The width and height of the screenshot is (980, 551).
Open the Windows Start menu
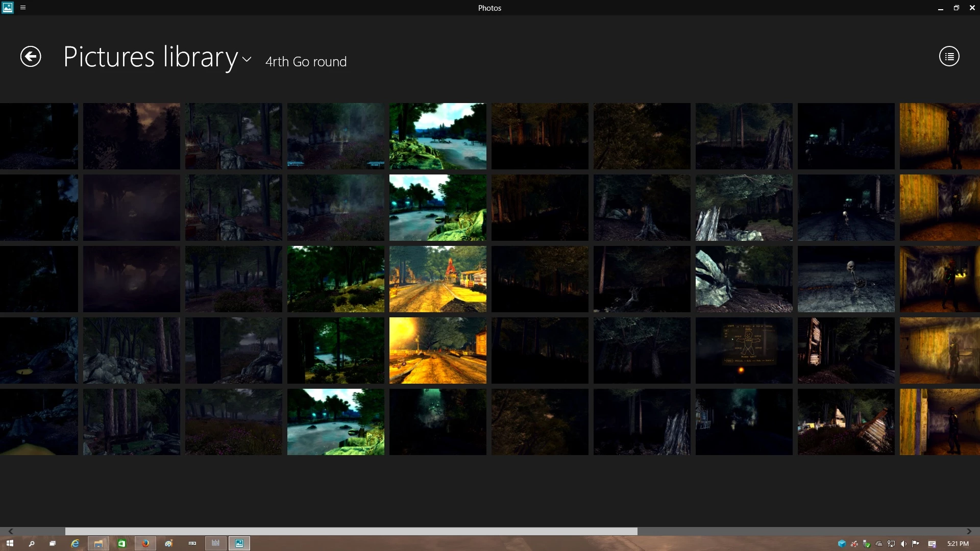[10, 543]
